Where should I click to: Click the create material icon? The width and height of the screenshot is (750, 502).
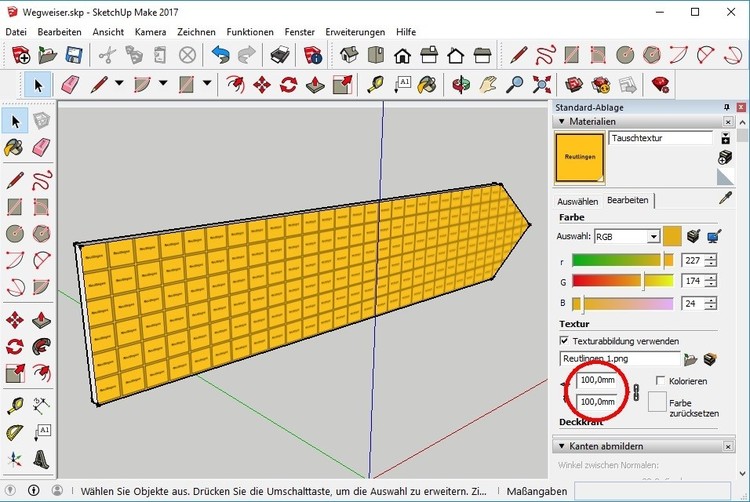(725, 157)
